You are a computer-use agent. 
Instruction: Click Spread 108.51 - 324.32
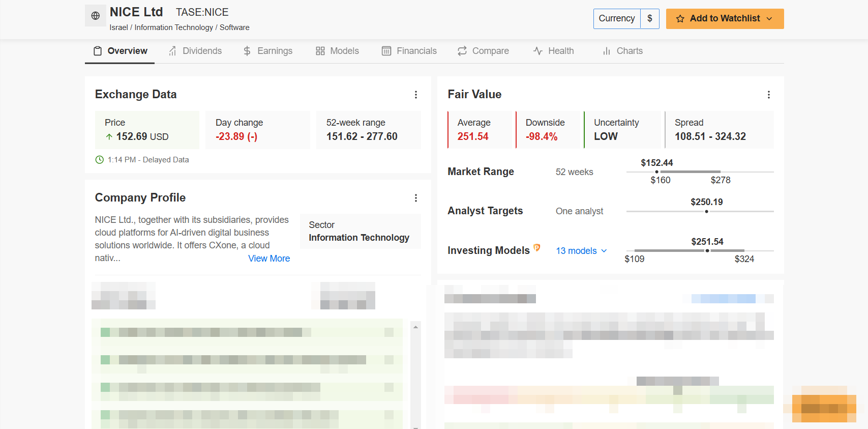[719, 130]
